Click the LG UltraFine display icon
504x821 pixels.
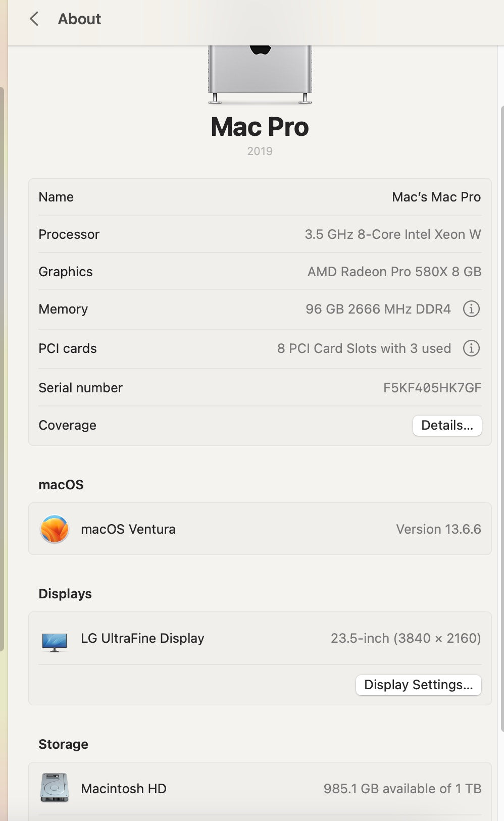tap(55, 642)
